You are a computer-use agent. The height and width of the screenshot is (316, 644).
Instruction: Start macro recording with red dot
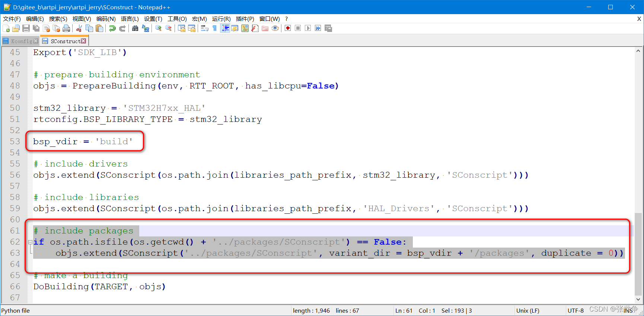pyautogui.click(x=288, y=28)
